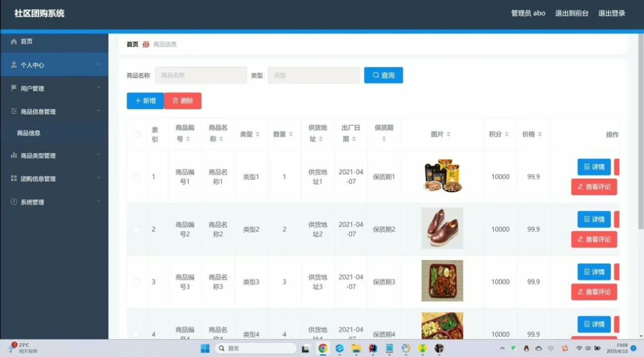Click the trash icon inside the 删除 button
The image size is (644, 357).
click(174, 101)
